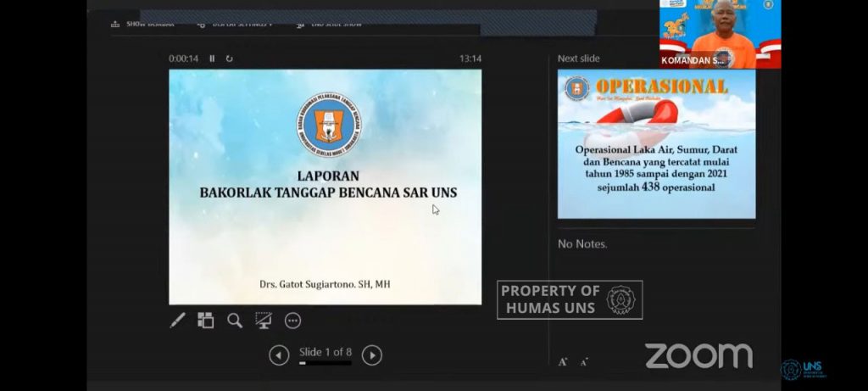The height and width of the screenshot is (391, 868).
Task: Open the See all slides grid
Action: click(x=206, y=320)
